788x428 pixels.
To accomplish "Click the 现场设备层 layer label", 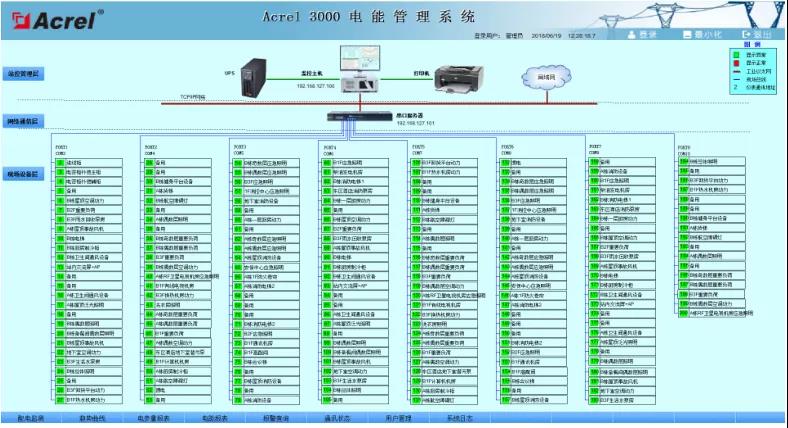I will (x=23, y=174).
